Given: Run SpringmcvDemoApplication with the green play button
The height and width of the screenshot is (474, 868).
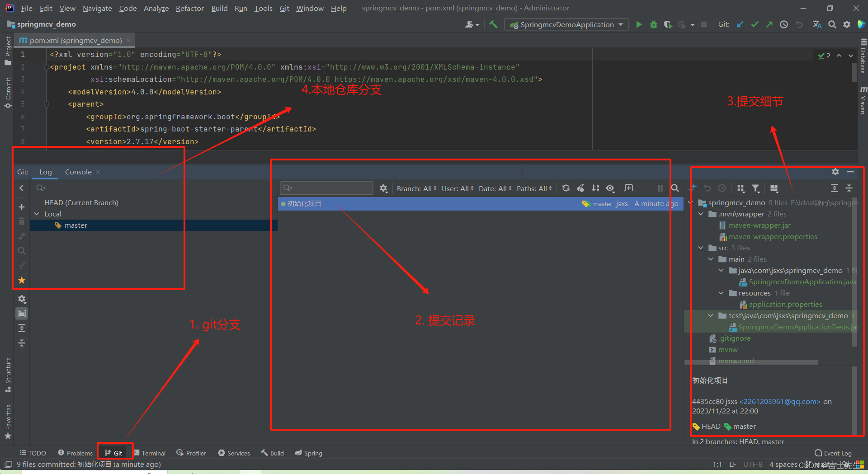Looking at the screenshot, I should point(639,24).
